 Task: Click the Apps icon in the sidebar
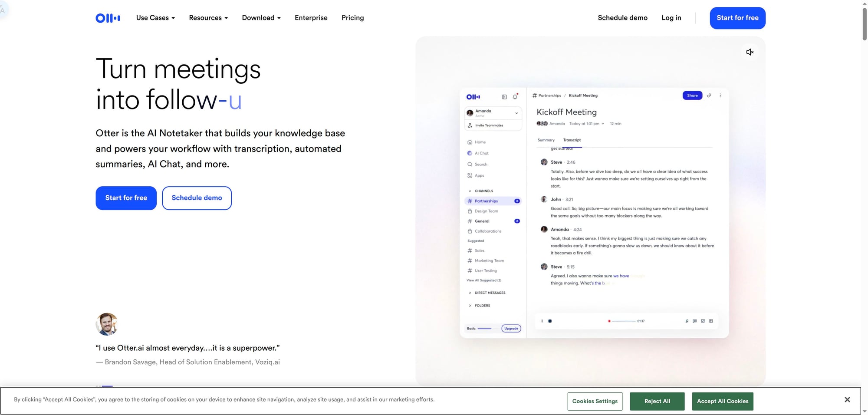click(x=470, y=176)
